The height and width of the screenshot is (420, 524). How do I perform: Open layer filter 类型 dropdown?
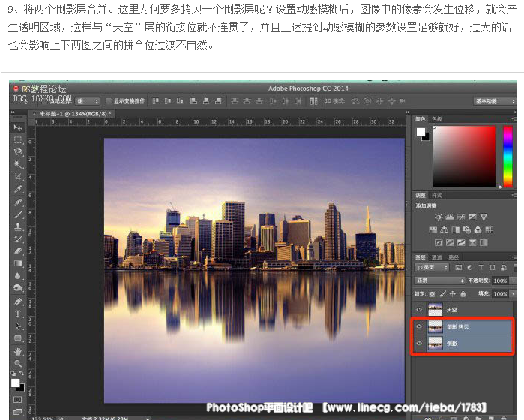tap(432, 267)
